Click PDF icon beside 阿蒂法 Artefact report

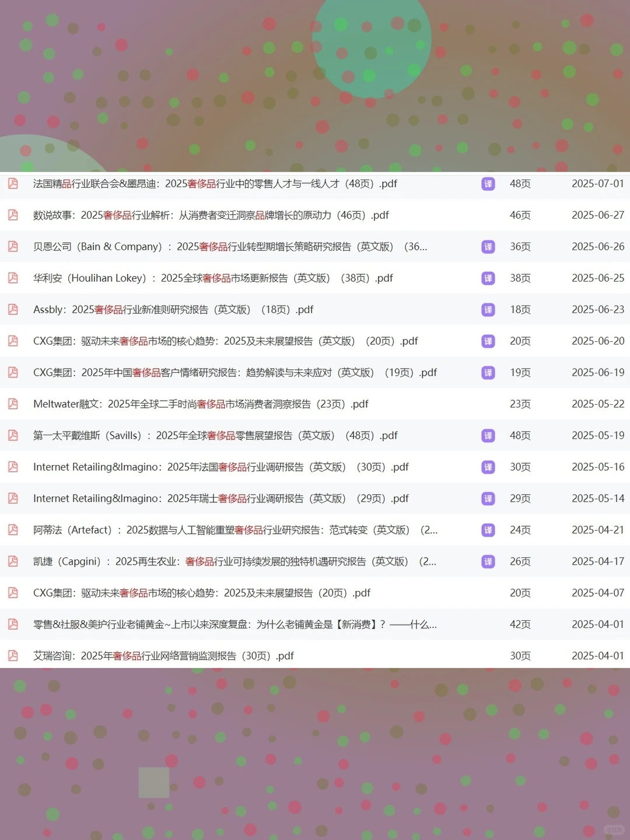pos(13,530)
